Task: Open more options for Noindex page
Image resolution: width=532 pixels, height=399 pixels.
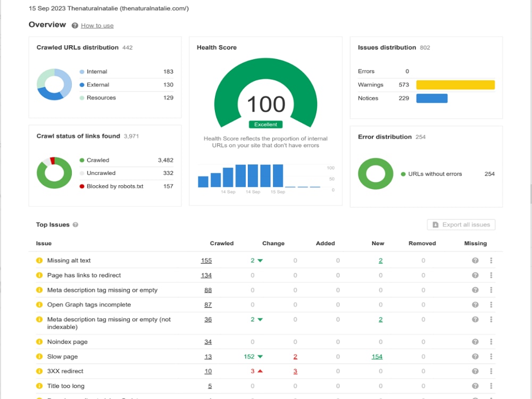Action: 491,342
